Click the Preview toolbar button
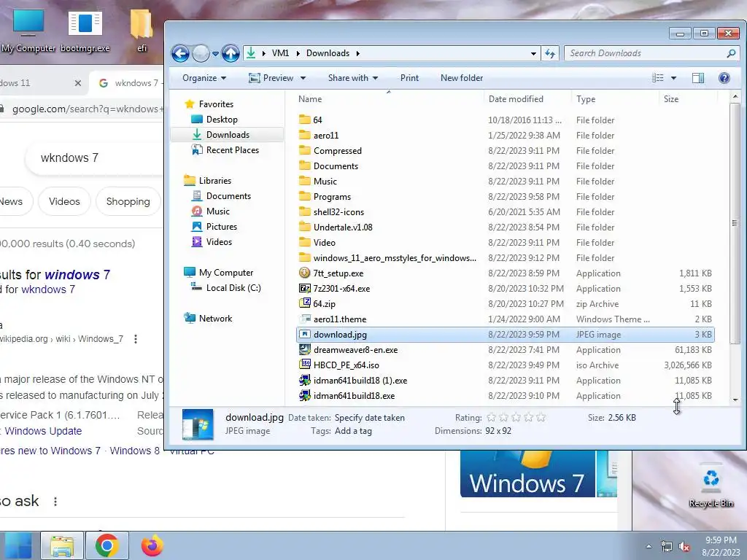This screenshot has height=560, width=747. [271, 78]
